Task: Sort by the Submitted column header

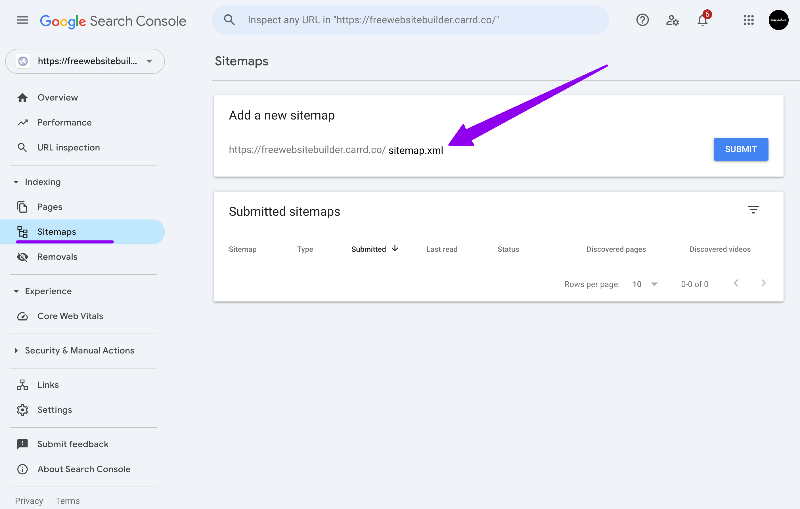Action: click(x=368, y=249)
